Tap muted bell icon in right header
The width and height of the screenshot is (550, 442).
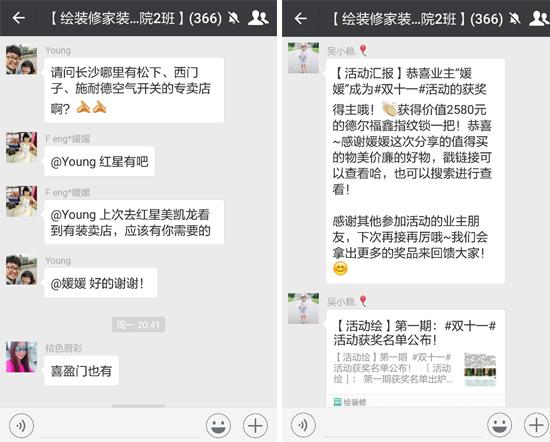(x=515, y=19)
